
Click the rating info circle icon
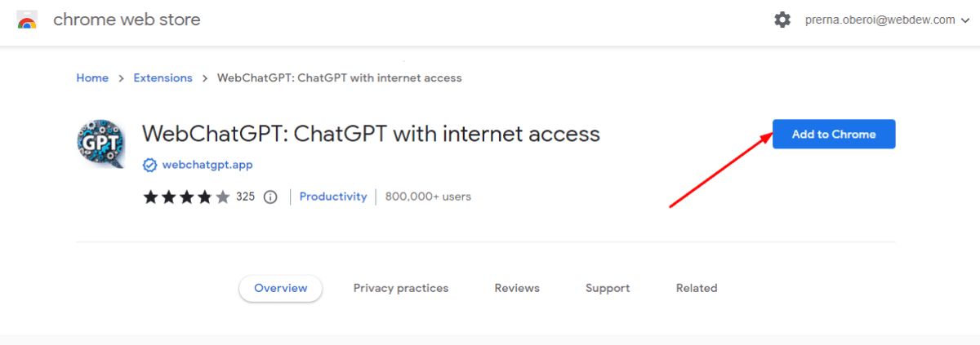pos(271,197)
